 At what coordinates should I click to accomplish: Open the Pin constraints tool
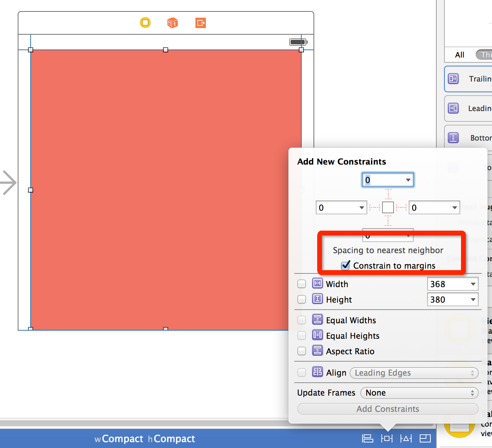coord(387,439)
